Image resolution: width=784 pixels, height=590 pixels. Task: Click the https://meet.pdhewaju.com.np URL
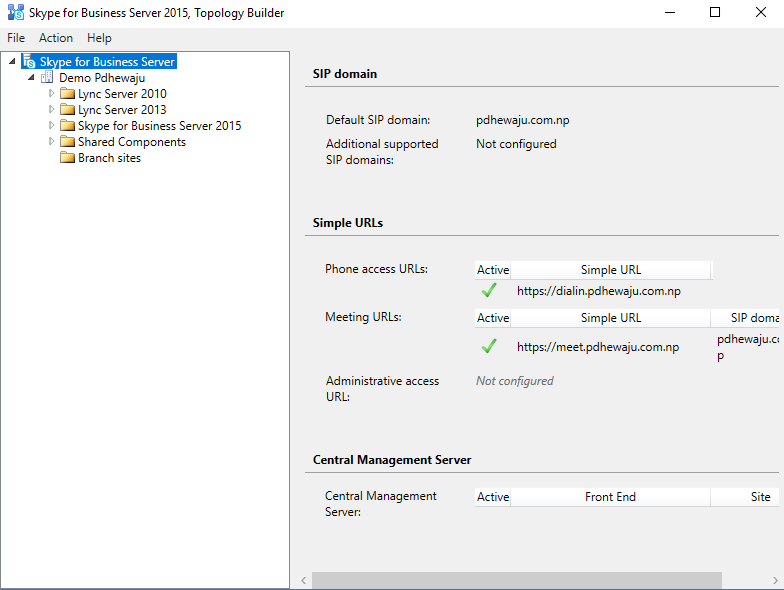pyautogui.click(x=598, y=346)
